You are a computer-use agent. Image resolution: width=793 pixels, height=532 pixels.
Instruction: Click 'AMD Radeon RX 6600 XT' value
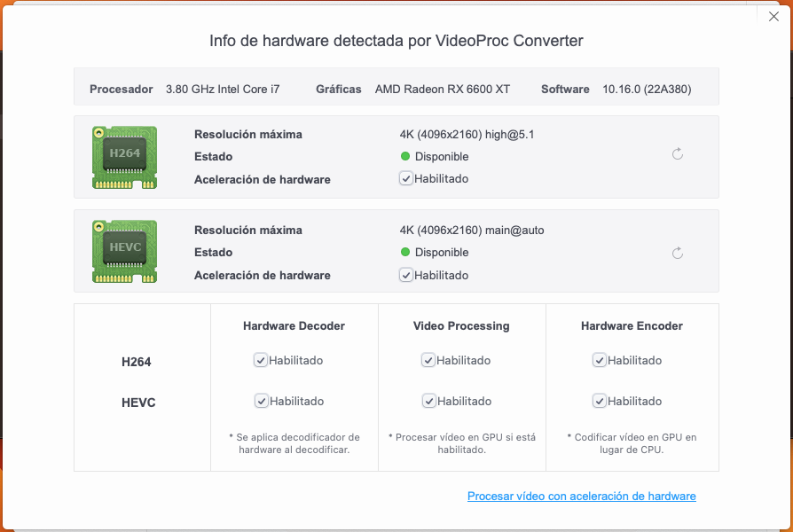[x=443, y=89]
